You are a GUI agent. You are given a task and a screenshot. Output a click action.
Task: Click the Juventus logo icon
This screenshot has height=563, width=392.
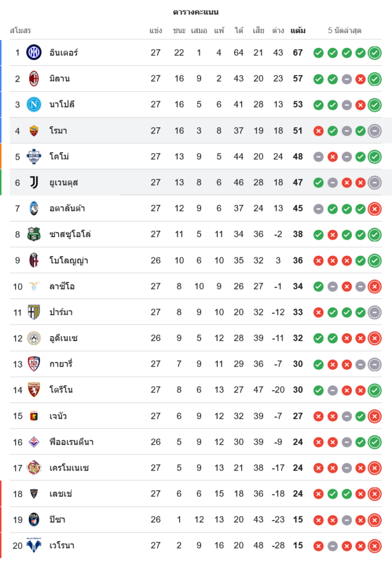click(x=34, y=182)
